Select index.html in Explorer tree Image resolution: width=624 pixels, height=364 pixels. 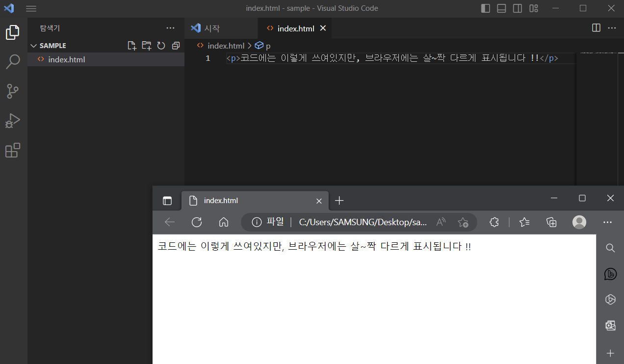pos(106,59)
